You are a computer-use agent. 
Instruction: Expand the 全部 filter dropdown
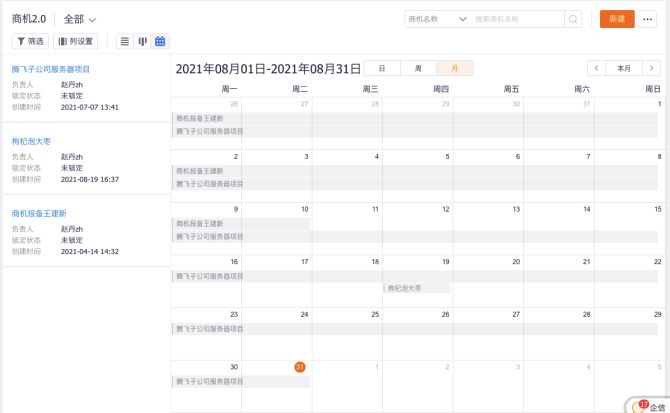tap(80, 19)
